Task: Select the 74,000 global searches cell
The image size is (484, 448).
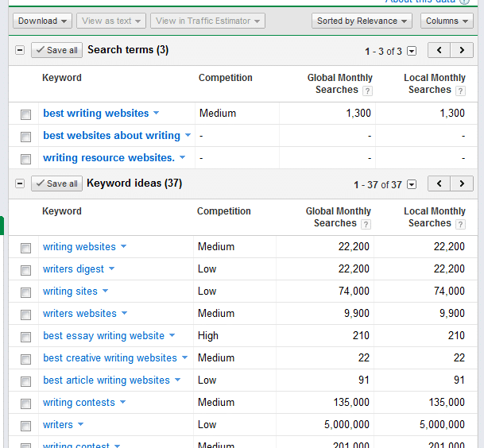Action: (x=354, y=291)
